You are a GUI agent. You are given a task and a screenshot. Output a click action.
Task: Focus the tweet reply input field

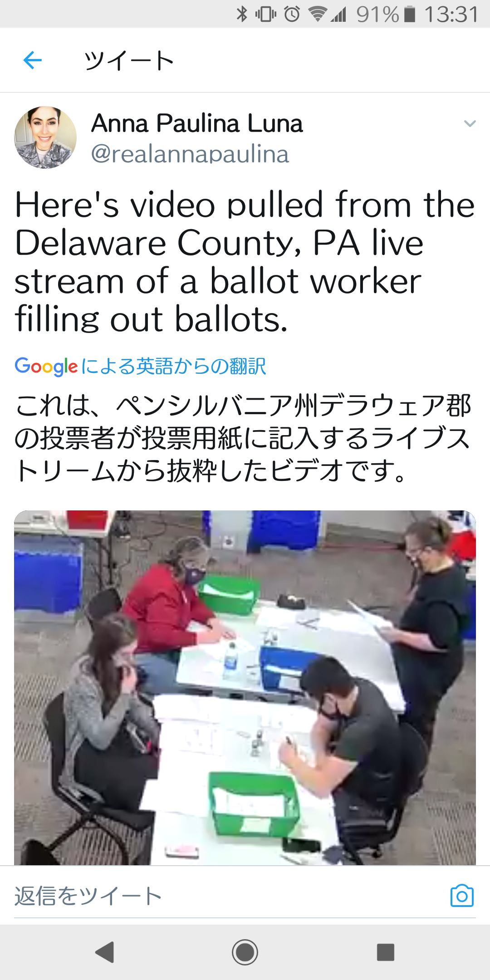click(x=227, y=896)
